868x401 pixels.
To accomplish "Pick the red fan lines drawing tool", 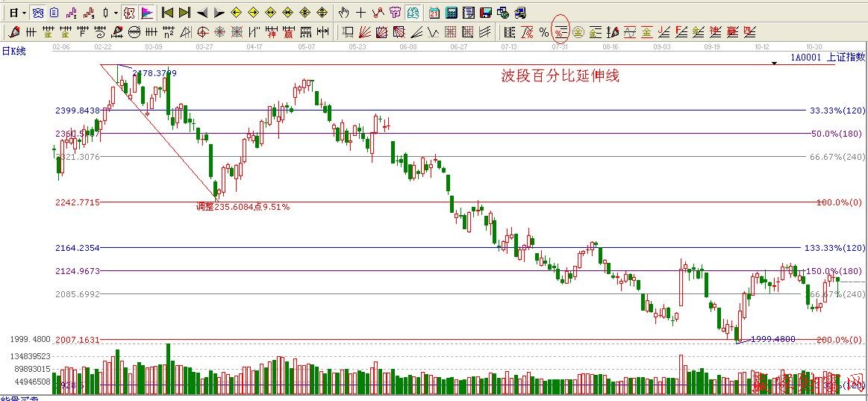I will [365, 32].
